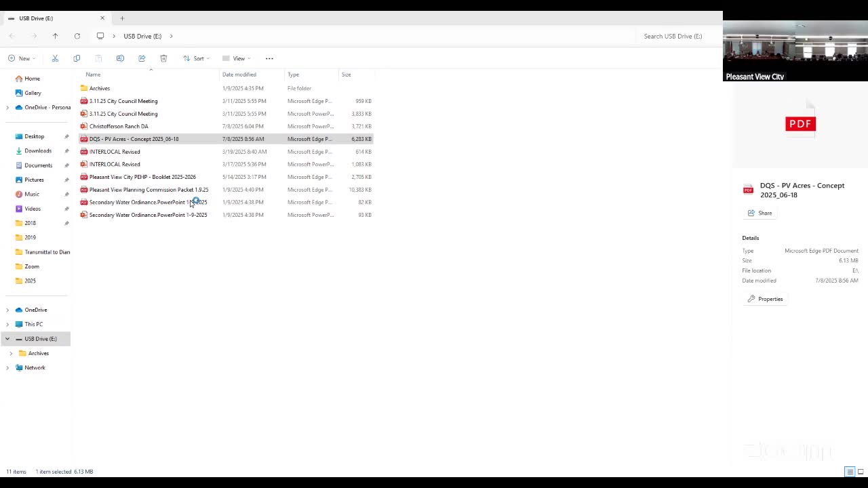Open the View dropdown menu
This screenshot has width=868, height=488.
click(237, 58)
